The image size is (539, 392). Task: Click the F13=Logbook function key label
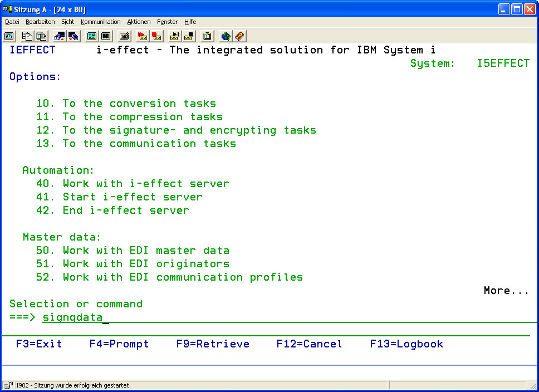(x=406, y=344)
